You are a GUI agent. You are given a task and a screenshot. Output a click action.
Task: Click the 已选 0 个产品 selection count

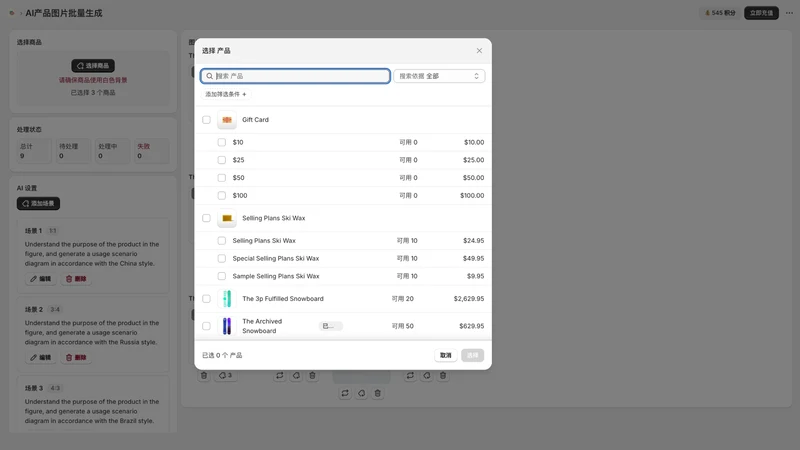[x=222, y=356]
